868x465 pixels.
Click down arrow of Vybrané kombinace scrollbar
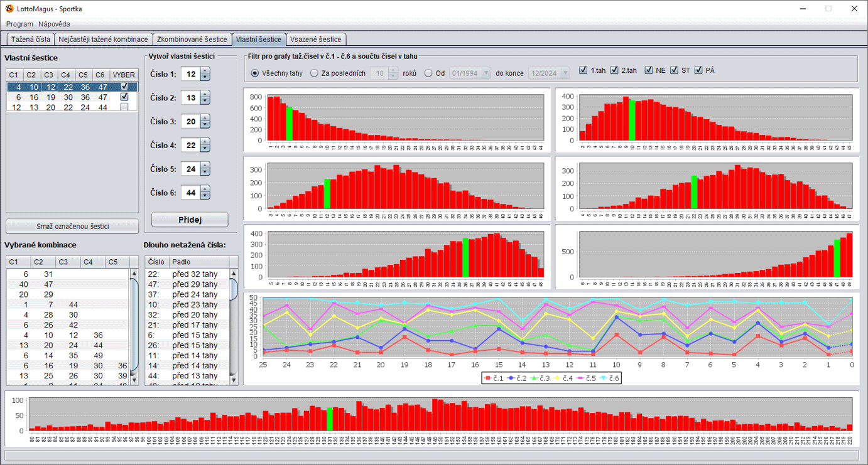point(134,380)
